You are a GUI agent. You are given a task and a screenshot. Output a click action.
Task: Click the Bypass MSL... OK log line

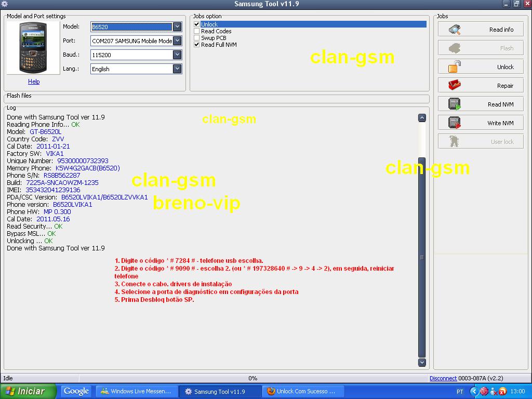click(31, 233)
